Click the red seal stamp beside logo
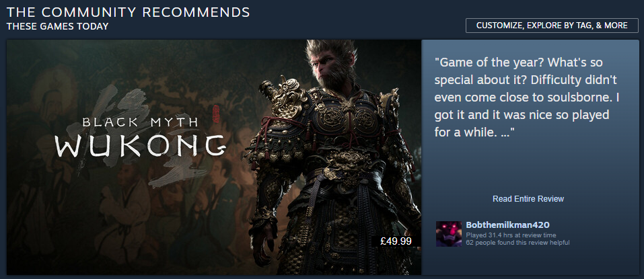 click(x=216, y=114)
